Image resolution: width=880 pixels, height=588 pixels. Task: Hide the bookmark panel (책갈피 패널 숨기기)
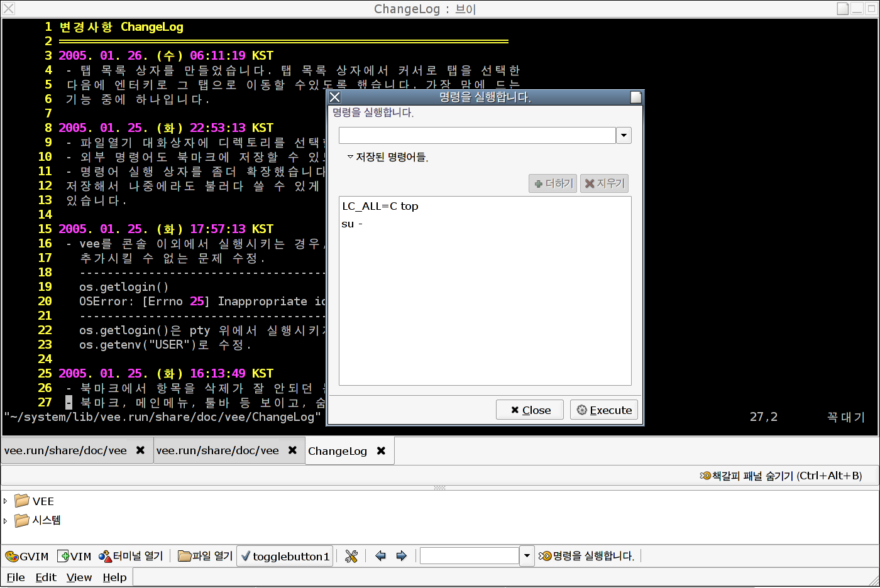(x=781, y=476)
